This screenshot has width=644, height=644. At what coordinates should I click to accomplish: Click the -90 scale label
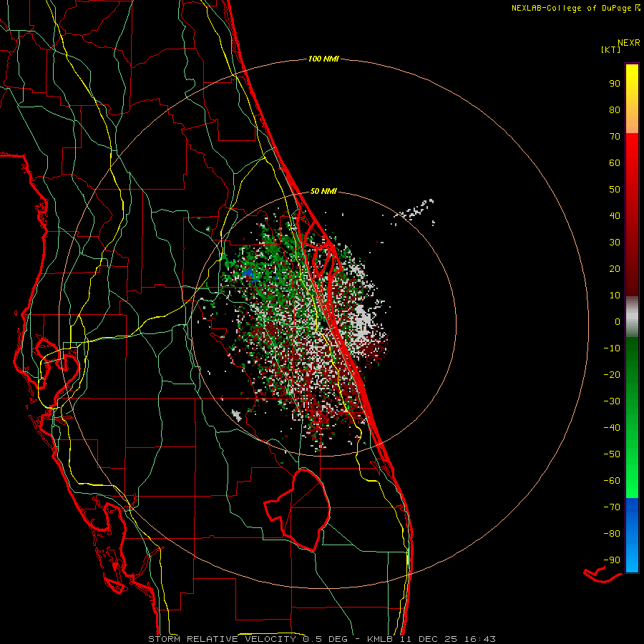pyautogui.click(x=612, y=560)
